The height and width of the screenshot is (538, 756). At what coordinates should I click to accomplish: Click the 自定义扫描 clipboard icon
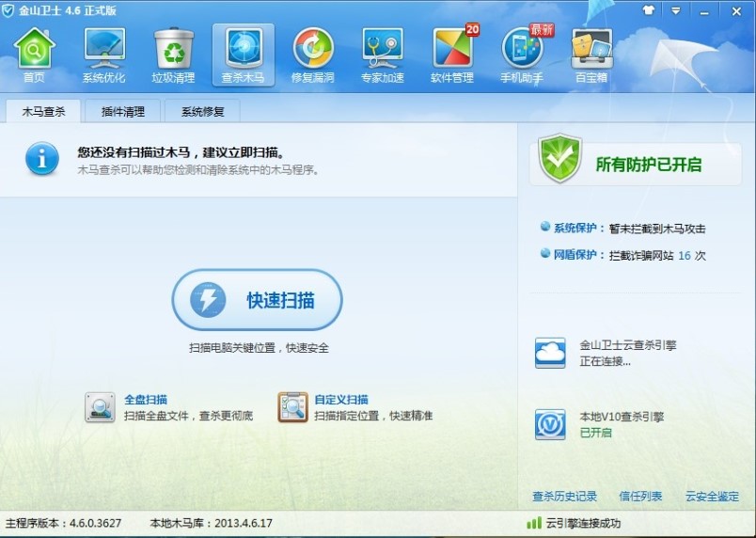(292, 407)
